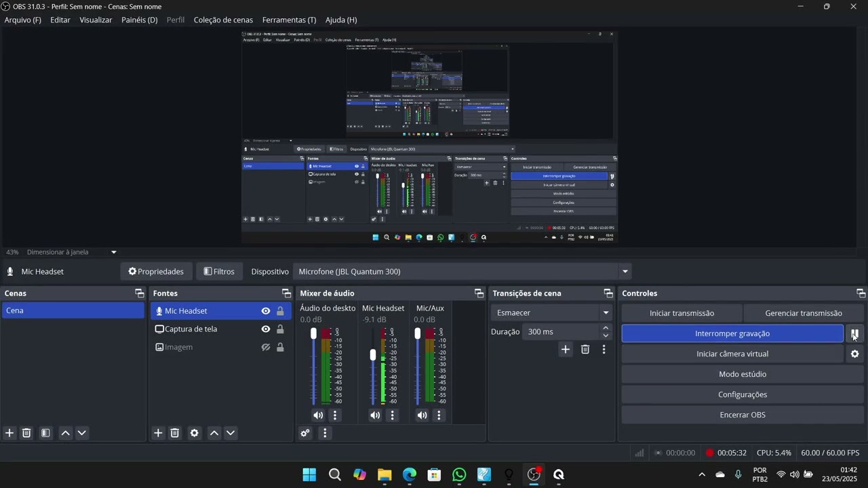This screenshot has height=488, width=868.
Task: Click the Mic Headset volume slider
Action: click(372, 354)
